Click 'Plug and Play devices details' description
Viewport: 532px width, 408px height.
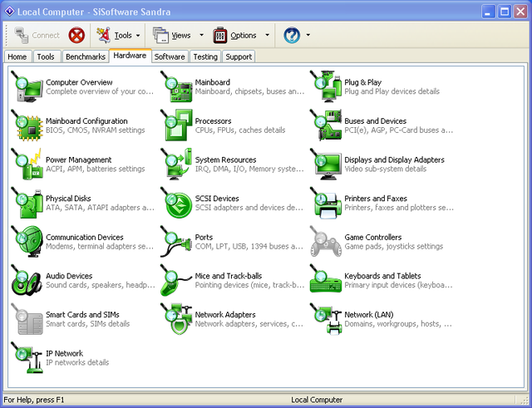(392, 91)
